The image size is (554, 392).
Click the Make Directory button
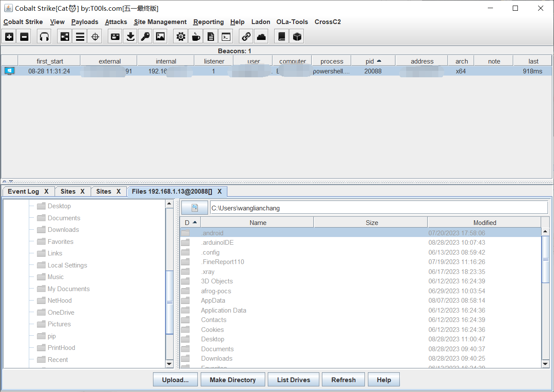click(233, 380)
